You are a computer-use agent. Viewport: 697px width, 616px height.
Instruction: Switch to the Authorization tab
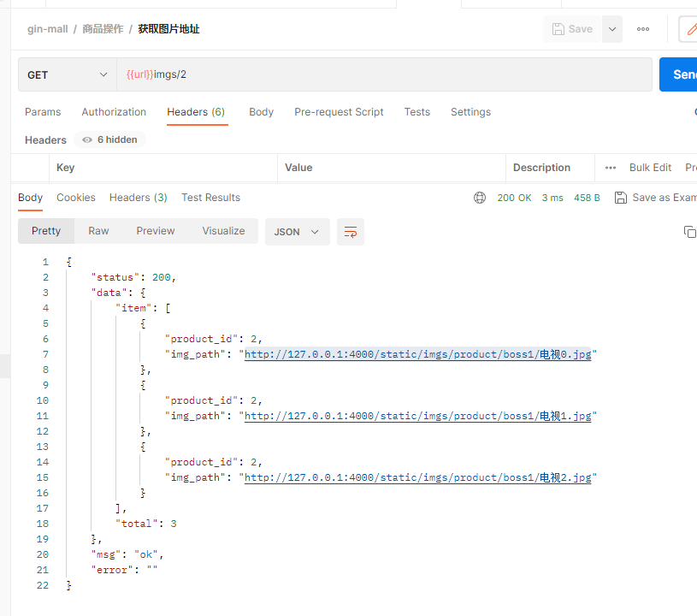(x=114, y=112)
